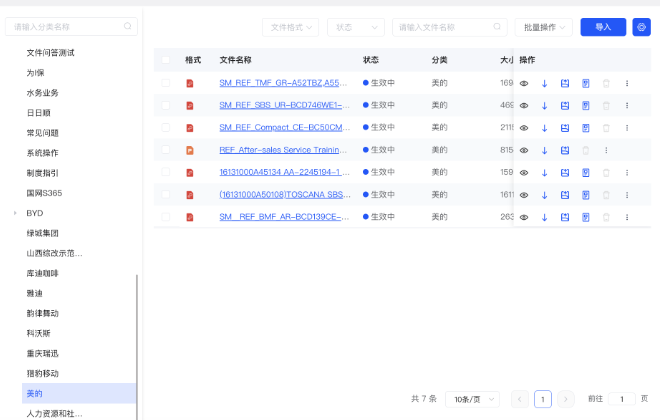Screen dimensions: 660x420
Task: Open the SM_REF_Compact_CE-BC50CM file link
Action: tap(285, 128)
